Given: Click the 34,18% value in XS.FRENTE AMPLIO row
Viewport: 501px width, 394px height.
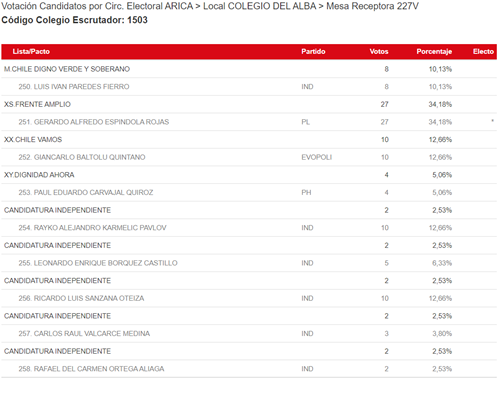Looking at the screenshot, I should (440, 104).
